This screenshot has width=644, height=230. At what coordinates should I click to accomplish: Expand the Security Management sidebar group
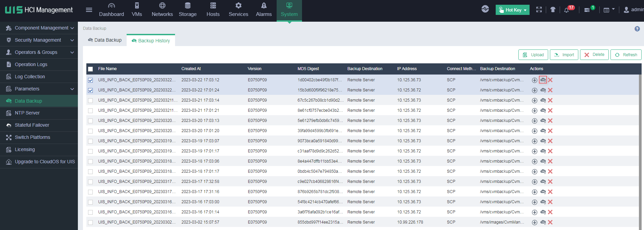pyautogui.click(x=39, y=40)
